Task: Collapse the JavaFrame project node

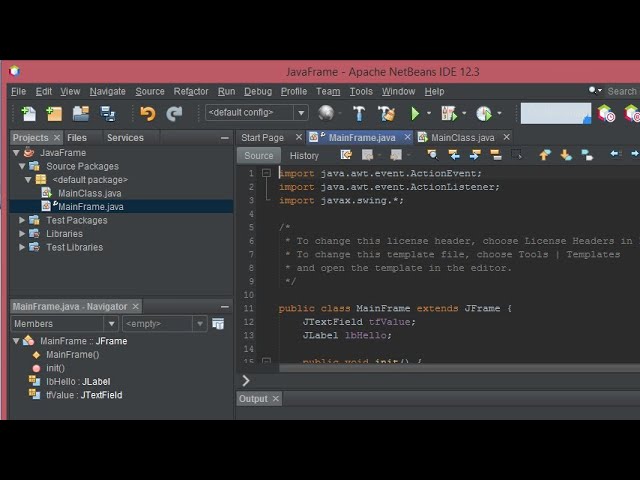Action: click(x=16, y=153)
